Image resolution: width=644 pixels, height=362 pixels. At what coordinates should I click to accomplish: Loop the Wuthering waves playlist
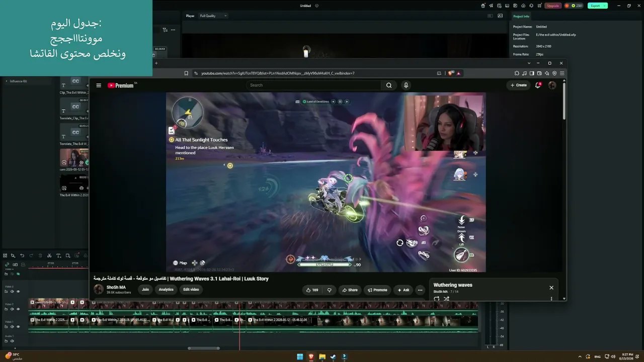click(436, 299)
